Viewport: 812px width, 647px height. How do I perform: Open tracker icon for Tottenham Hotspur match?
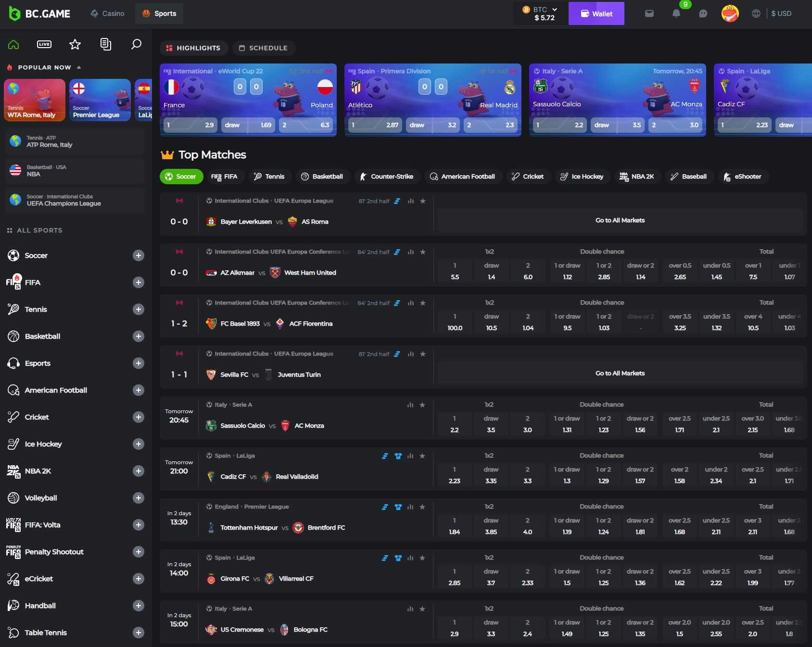tap(385, 507)
